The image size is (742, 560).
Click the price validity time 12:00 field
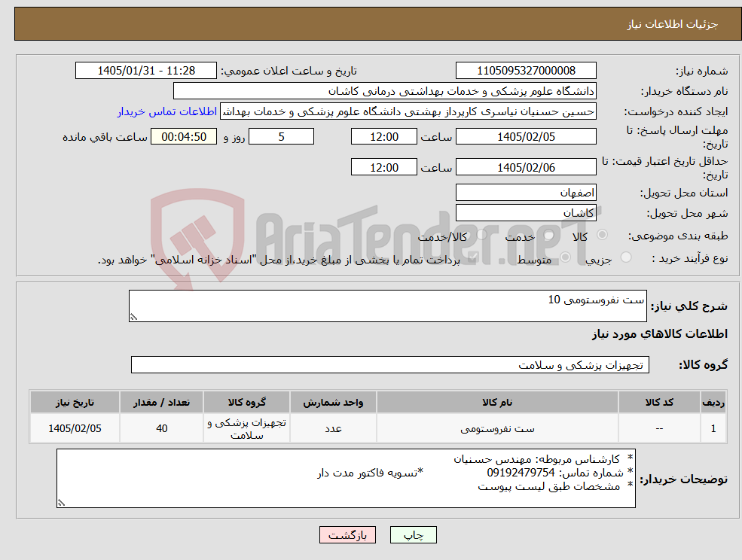pyautogui.click(x=383, y=167)
